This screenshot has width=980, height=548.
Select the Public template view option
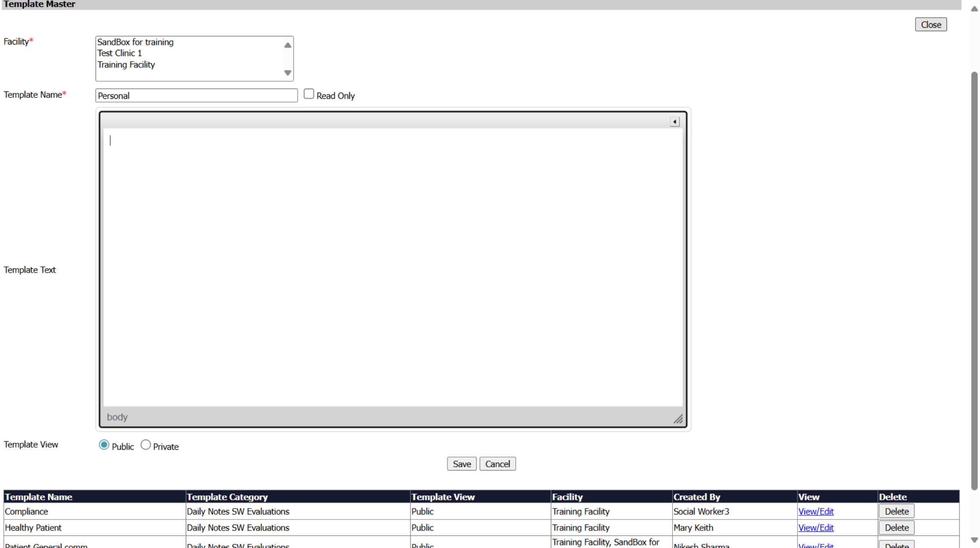coord(104,445)
